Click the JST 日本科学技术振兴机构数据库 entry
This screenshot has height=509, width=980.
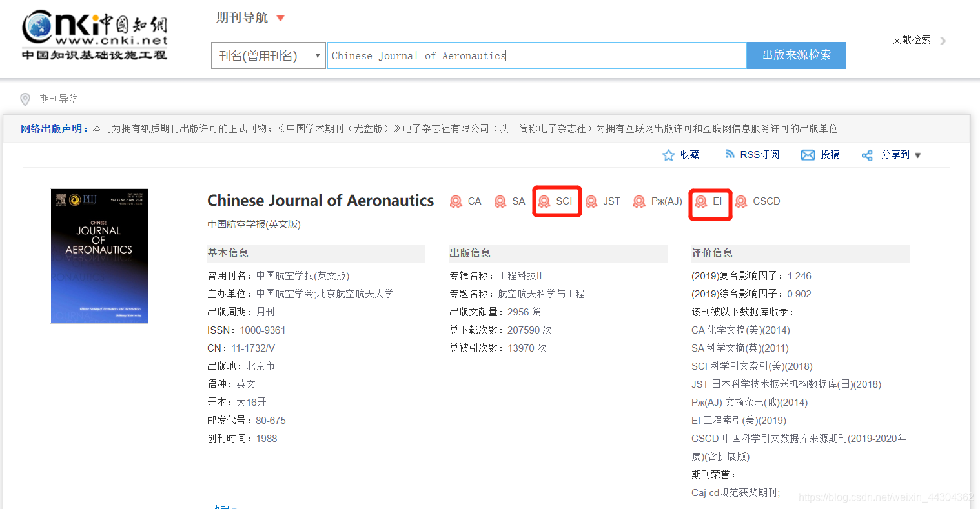coord(786,384)
